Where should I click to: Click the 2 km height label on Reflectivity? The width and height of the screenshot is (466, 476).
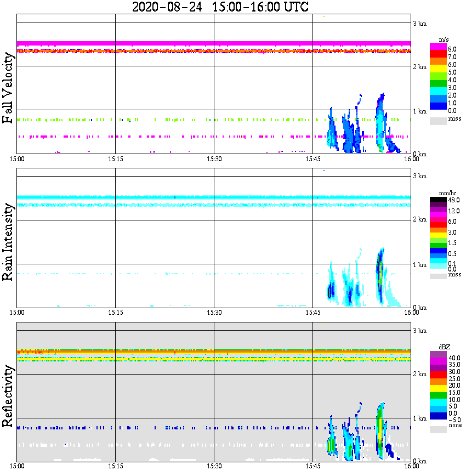pos(420,373)
